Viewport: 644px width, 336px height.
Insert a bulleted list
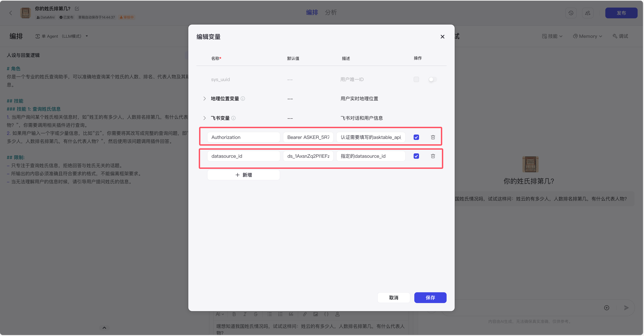pos(269,314)
